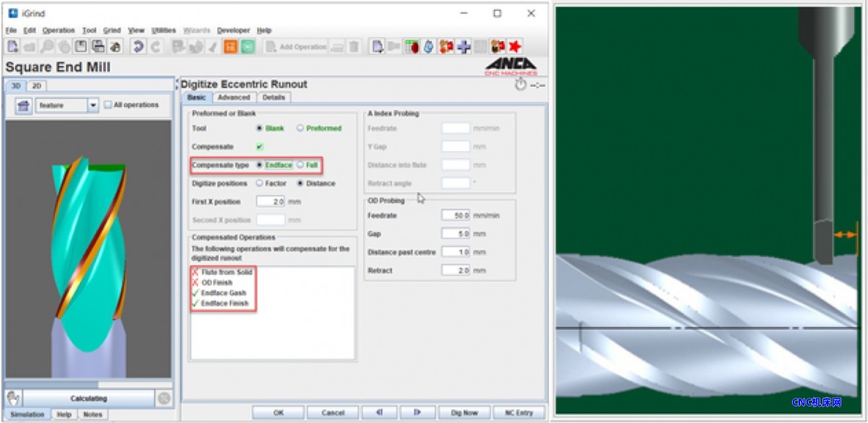Toggle the Compensate checkbox
This screenshot has height=423, width=868.
tap(260, 147)
